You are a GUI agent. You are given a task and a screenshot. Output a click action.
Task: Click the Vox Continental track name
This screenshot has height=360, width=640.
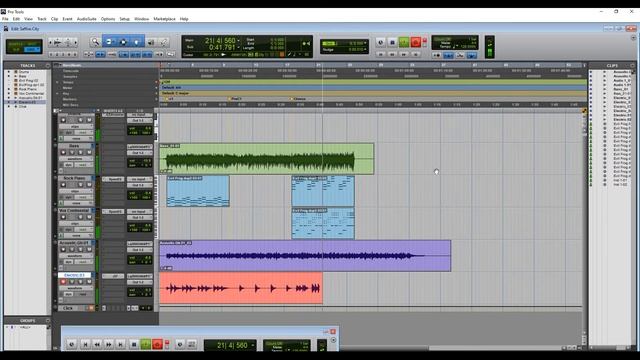75,211
